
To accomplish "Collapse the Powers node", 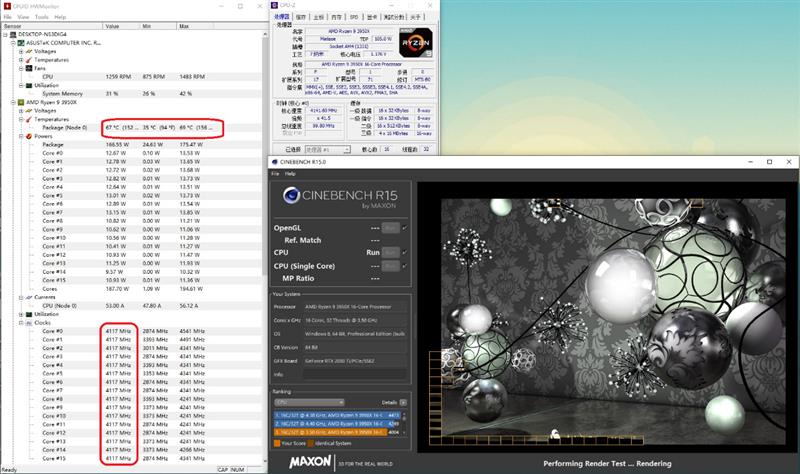I will coord(21,136).
